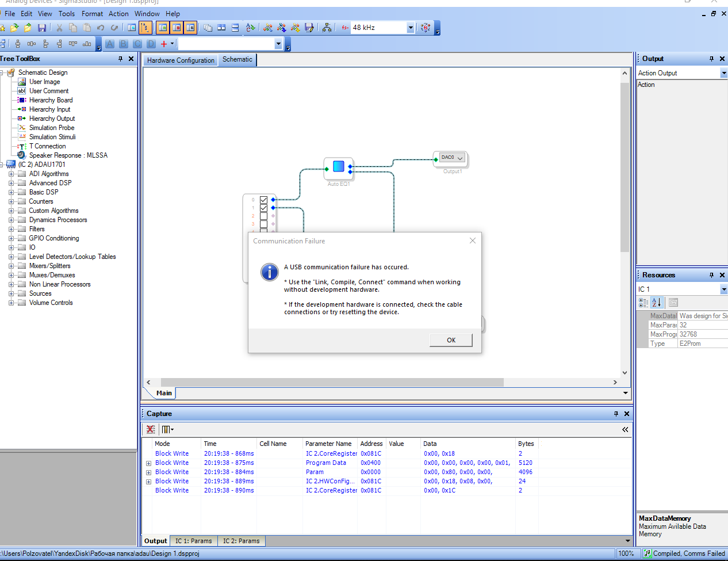Close the Communication Failure dialog with X
728x561 pixels.
(x=473, y=241)
